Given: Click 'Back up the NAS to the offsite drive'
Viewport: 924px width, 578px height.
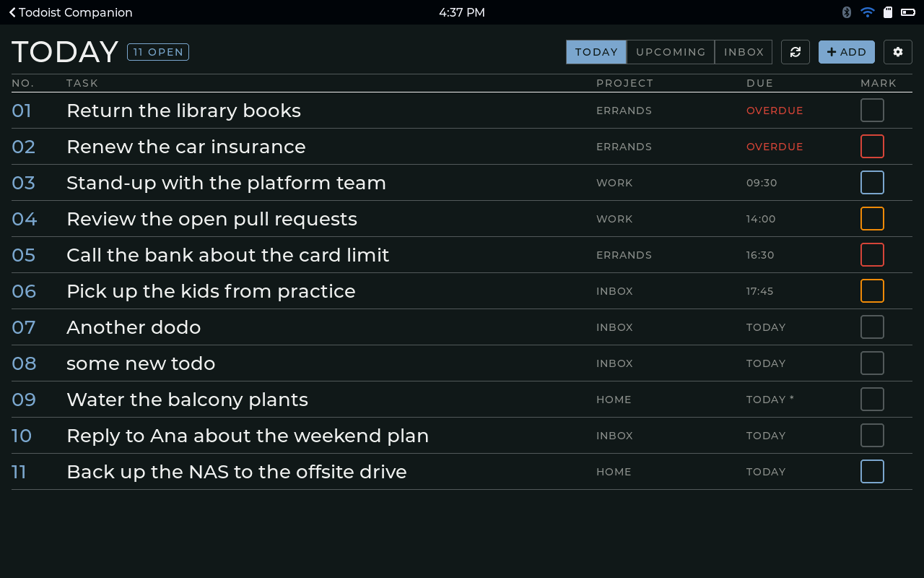Looking at the screenshot, I should [237, 472].
